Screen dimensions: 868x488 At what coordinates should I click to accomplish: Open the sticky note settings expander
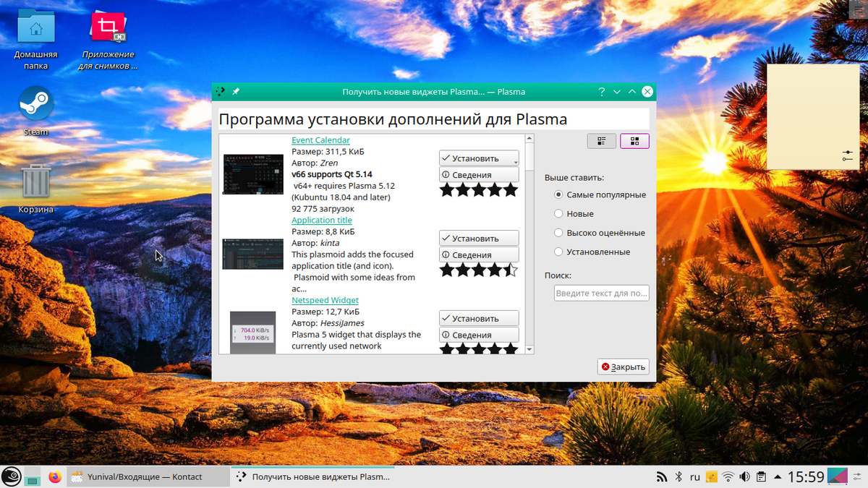(x=846, y=155)
